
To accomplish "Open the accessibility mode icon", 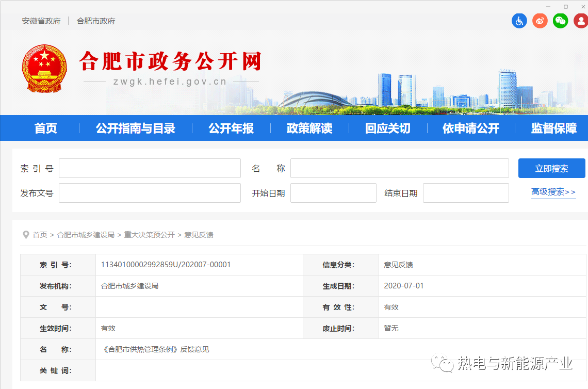I will 519,21.
